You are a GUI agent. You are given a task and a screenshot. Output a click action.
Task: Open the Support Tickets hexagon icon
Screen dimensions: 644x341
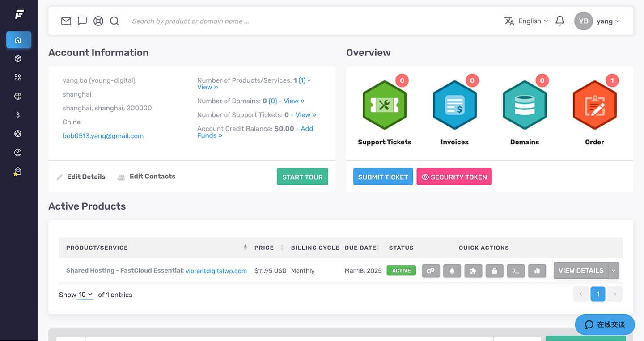click(x=385, y=105)
